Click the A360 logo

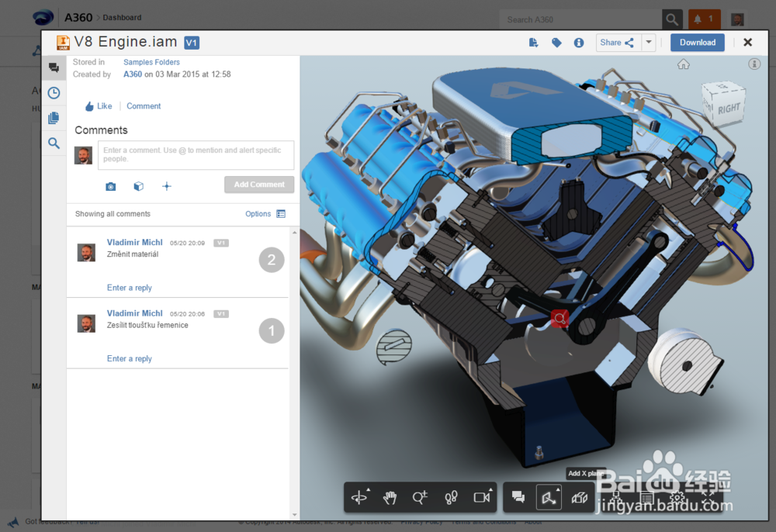(x=43, y=17)
